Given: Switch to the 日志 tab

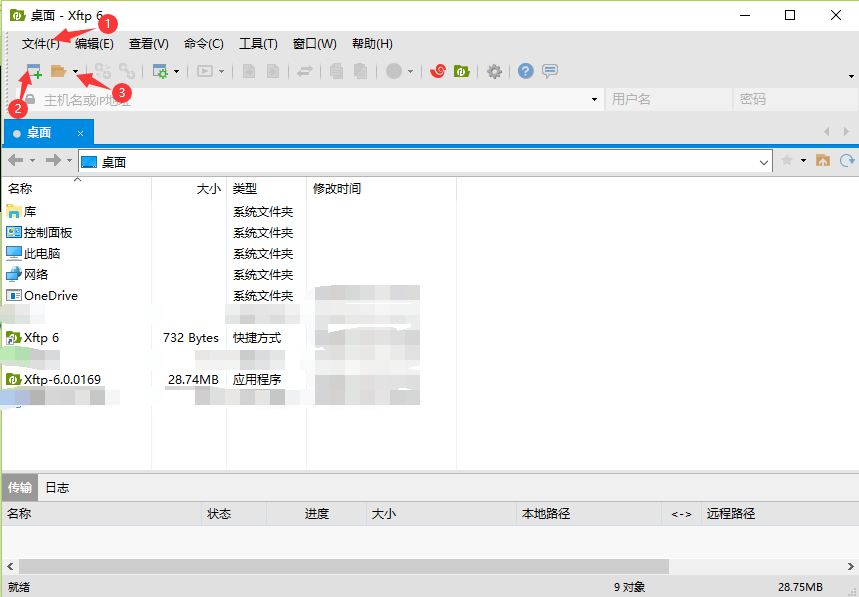Looking at the screenshot, I should (x=57, y=487).
